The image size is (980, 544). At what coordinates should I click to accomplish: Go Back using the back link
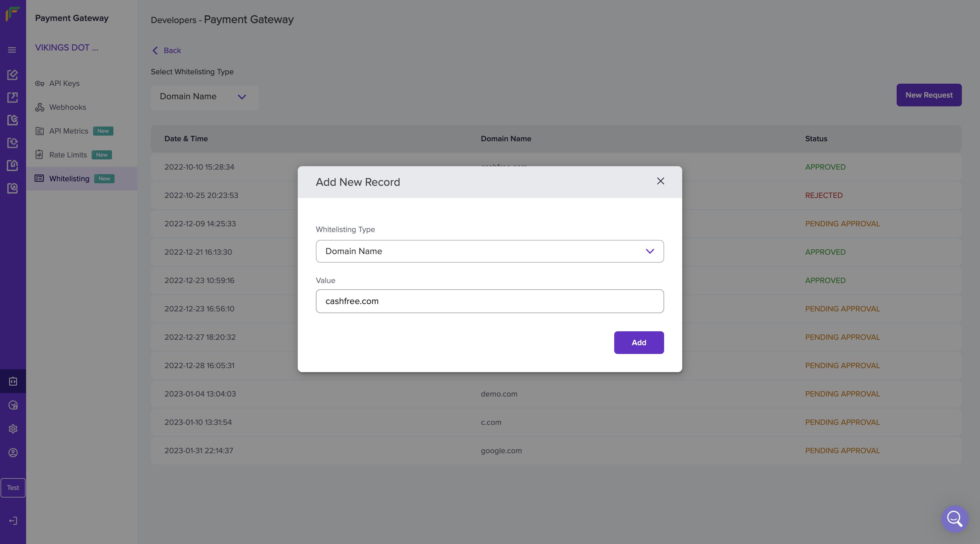pyautogui.click(x=167, y=50)
